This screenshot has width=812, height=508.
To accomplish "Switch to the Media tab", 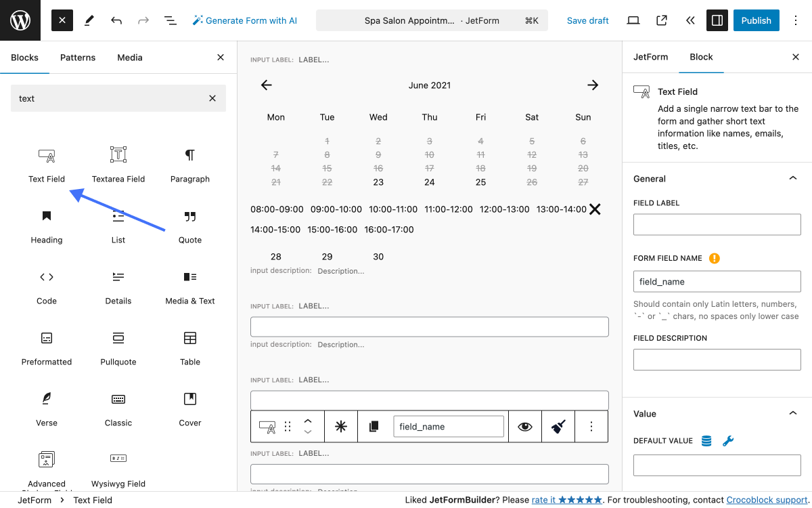I will pyautogui.click(x=130, y=58).
